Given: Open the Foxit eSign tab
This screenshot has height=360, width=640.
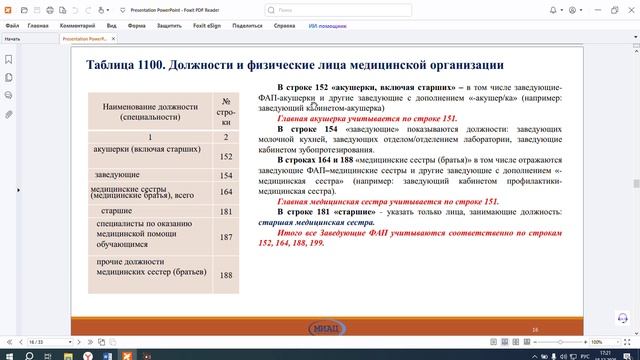Looking at the screenshot, I should [207, 26].
